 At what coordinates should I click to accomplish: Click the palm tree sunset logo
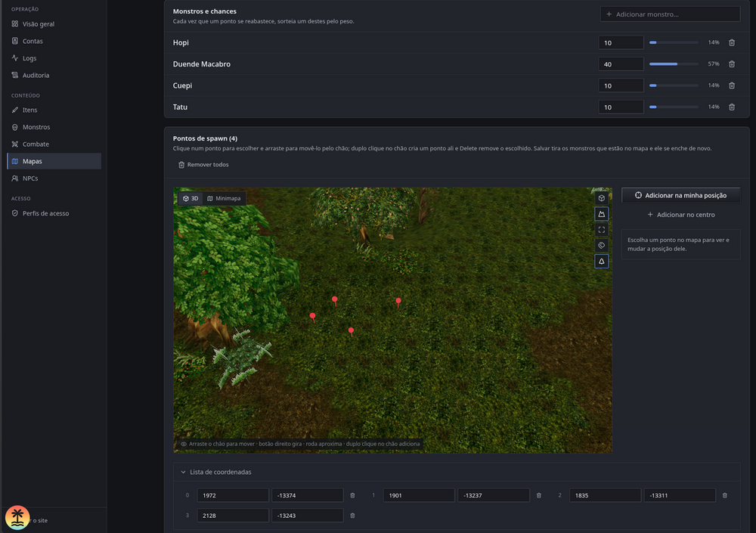click(x=17, y=518)
